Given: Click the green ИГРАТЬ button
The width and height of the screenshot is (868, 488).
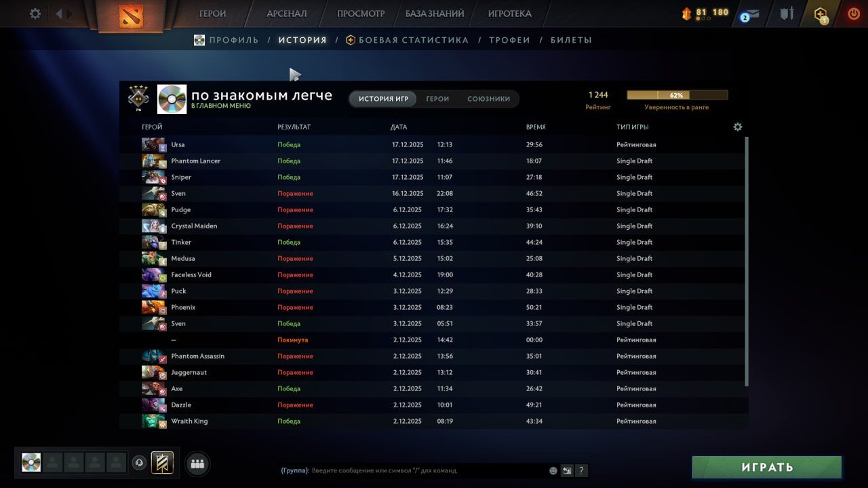Looking at the screenshot, I should click(x=766, y=466).
